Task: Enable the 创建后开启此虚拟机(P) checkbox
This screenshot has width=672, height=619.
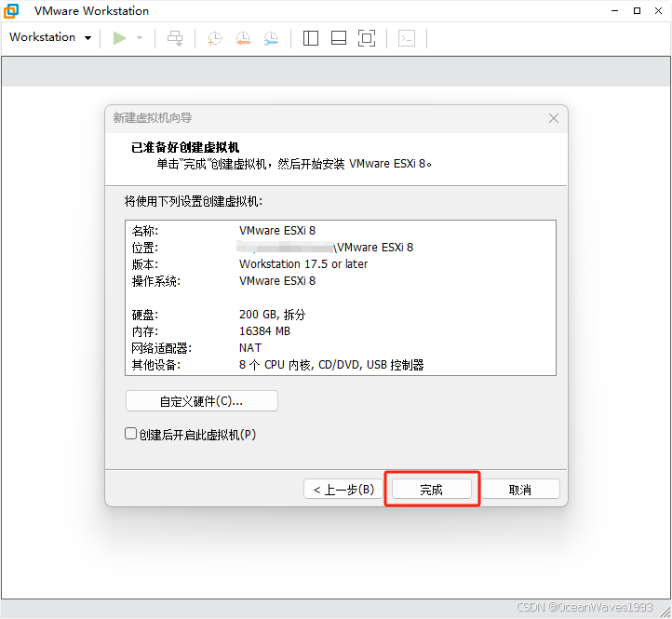Action: click(130, 434)
